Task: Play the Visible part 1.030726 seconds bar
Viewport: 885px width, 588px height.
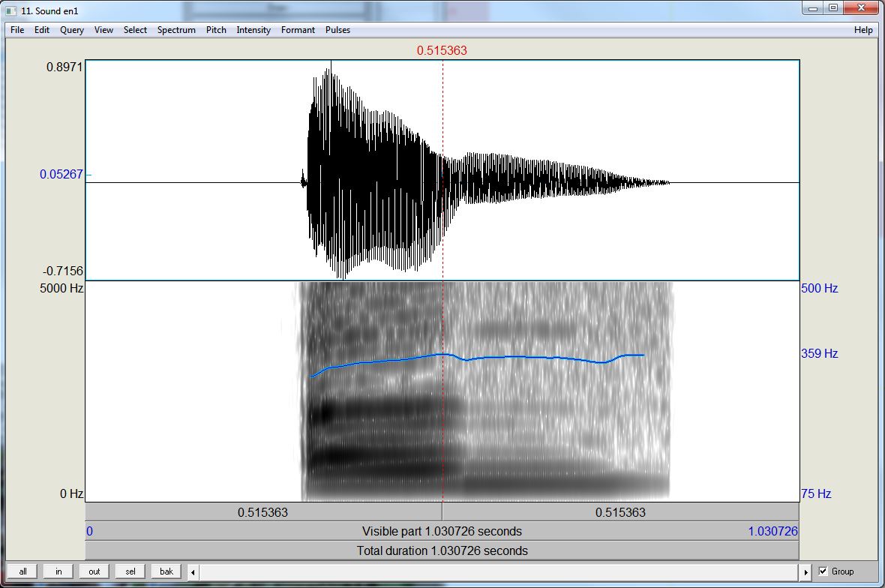Action: coord(442,532)
